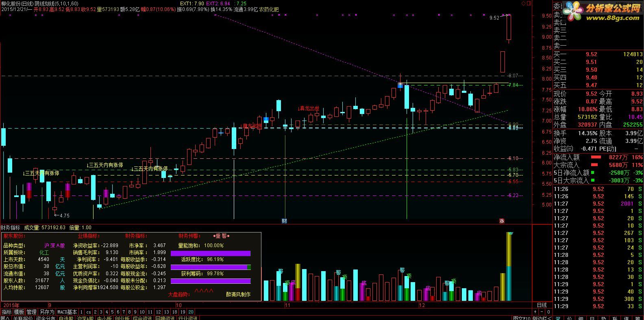Click the 醉清风制作 credit text
644x320 pixels.
coord(238,294)
